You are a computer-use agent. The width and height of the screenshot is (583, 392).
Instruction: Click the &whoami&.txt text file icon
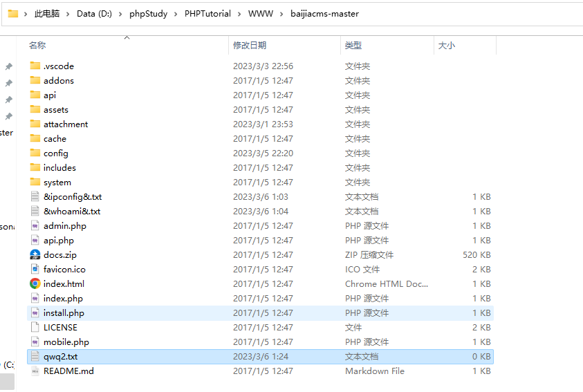click(35, 211)
